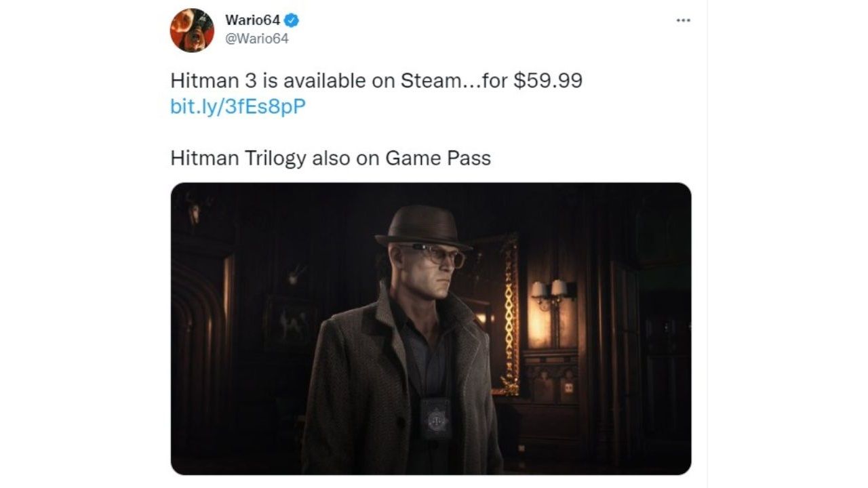Viewport: 868px width, 488px height.
Task: Open the attached Hitman screenshot image
Action: (x=431, y=329)
